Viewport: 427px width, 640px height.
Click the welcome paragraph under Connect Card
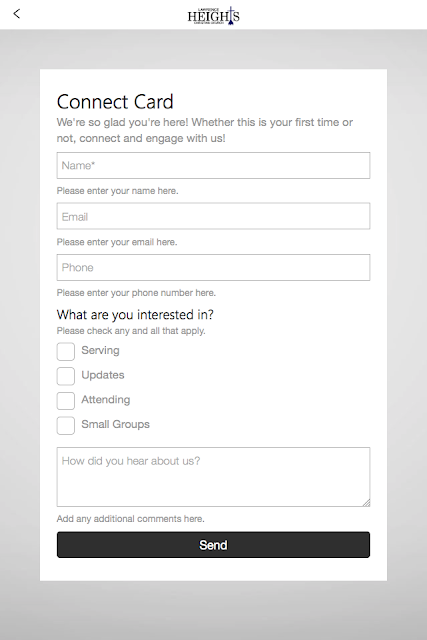(205, 130)
